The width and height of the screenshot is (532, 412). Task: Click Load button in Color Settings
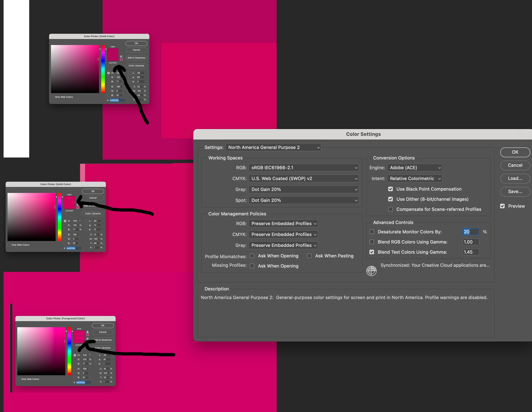(x=515, y=178)
